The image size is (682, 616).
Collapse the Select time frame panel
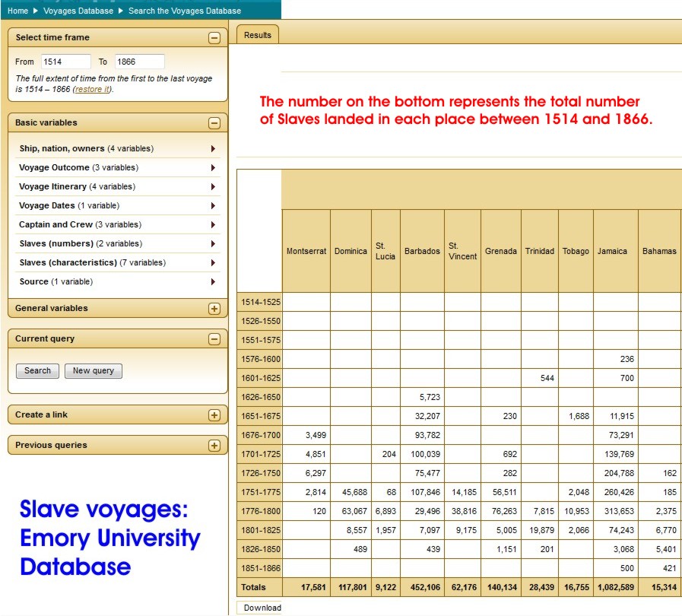[214, 38]
